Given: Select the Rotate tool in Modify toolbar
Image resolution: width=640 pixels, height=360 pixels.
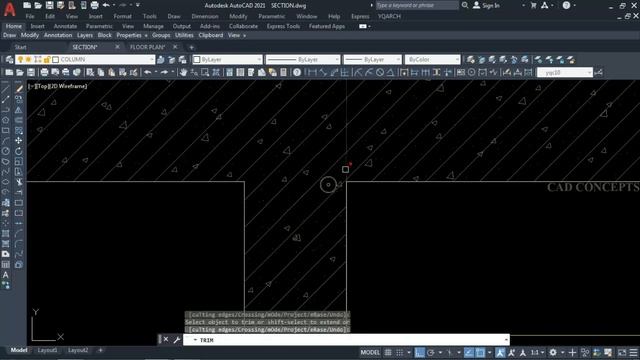Looking at the screenshot, I should click(19, 151).
